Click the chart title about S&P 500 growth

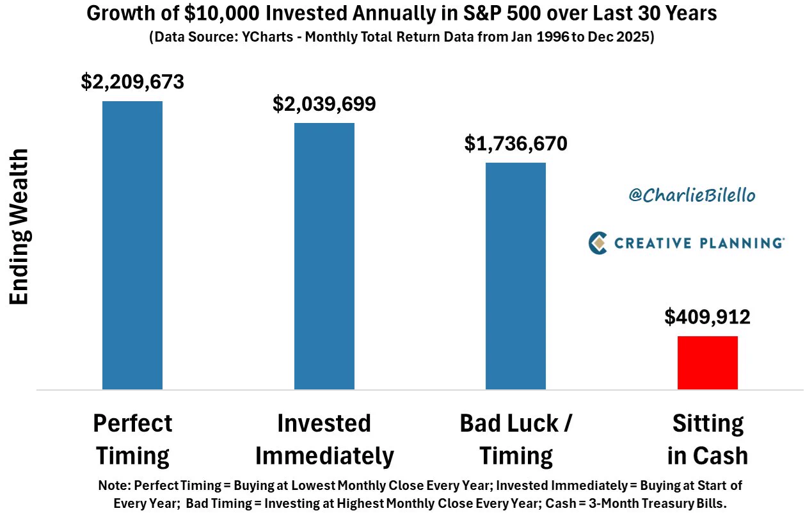402,13
